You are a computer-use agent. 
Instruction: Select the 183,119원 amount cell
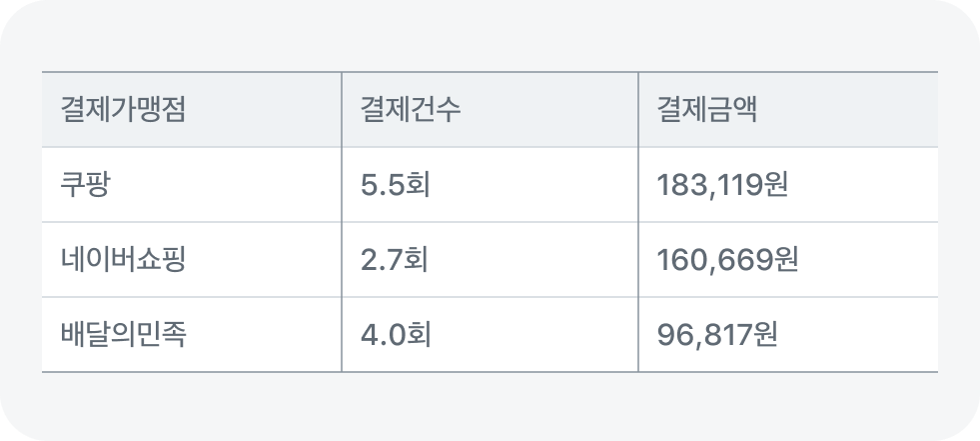723,185
